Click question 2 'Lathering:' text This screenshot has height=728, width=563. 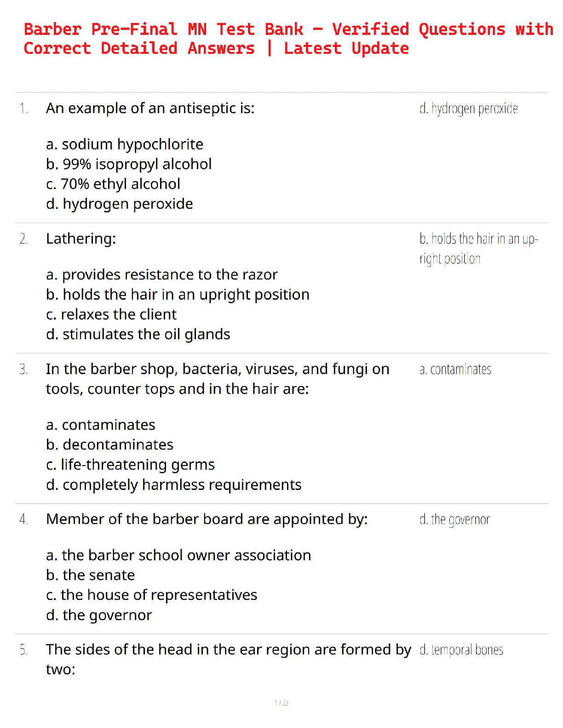pyautogui.click(x=81, y=239)
